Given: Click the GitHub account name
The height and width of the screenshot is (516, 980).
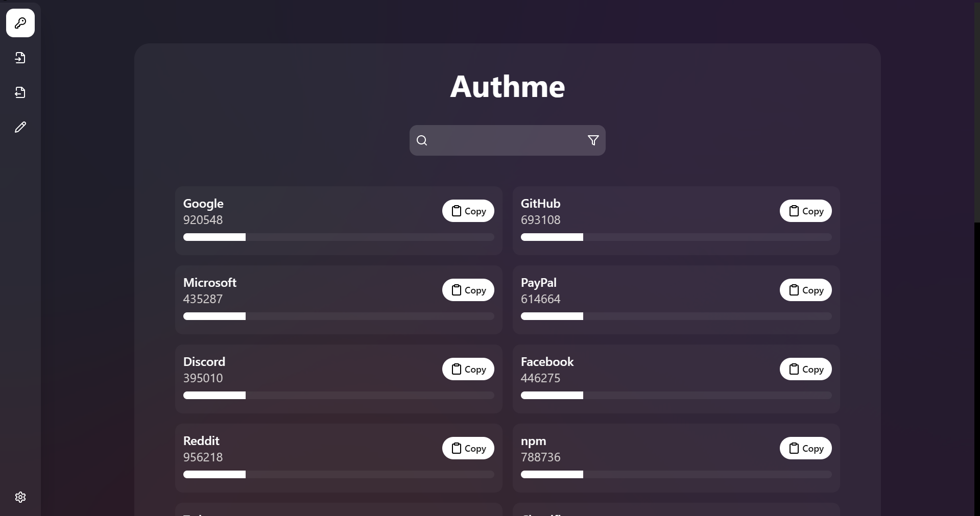Looking at the screenshot, I should tap(540, 204).
